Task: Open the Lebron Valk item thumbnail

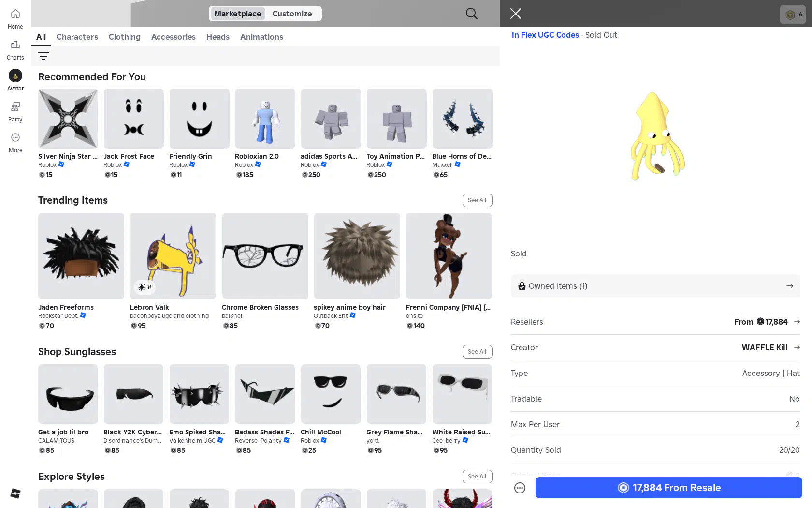Action: (x=173, y=256)
